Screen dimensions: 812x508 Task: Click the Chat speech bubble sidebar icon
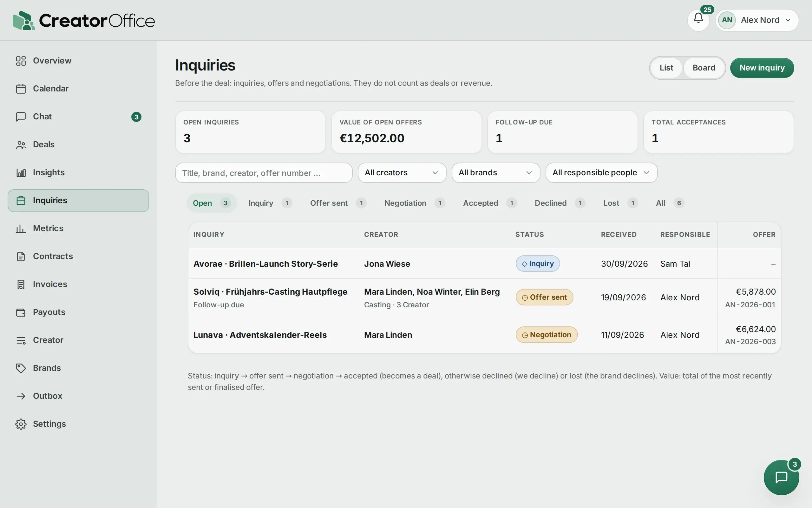coord(21,117)
